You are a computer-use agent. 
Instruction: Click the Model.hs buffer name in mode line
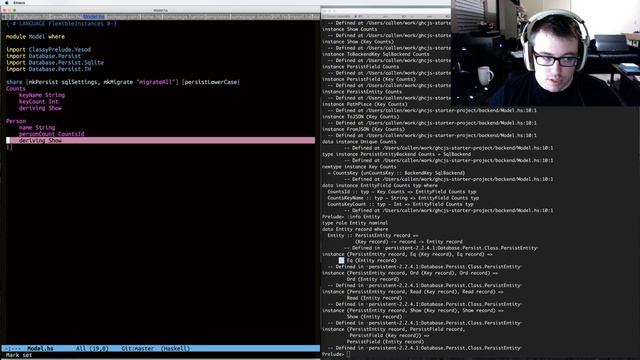[x=40, y=349]
